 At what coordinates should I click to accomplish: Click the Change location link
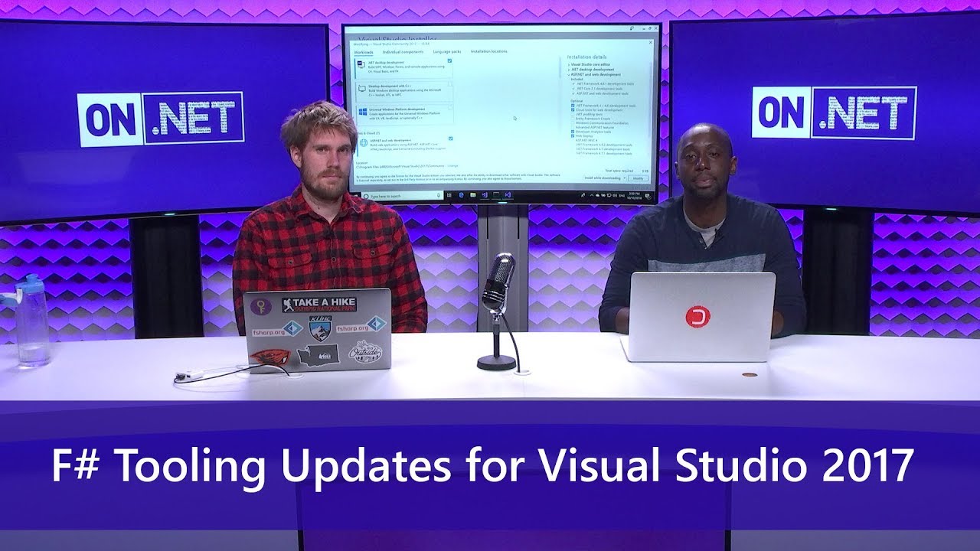(452, 166)
